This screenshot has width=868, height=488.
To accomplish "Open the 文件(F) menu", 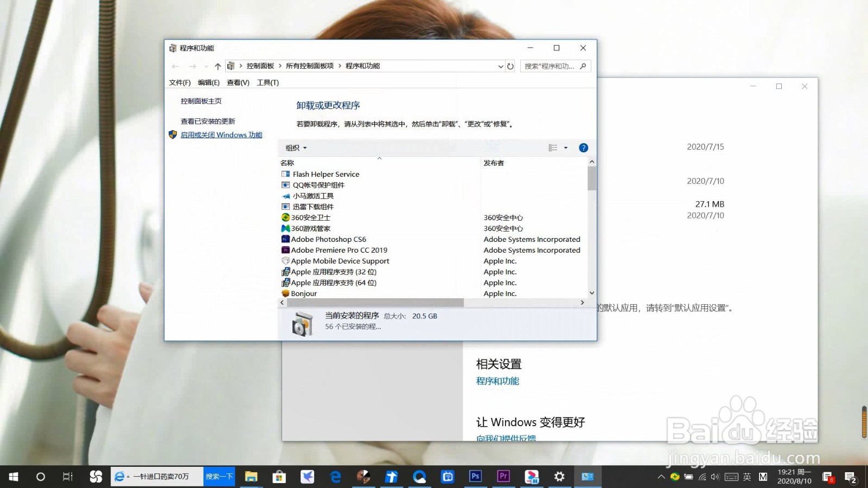I will [180, 82].
